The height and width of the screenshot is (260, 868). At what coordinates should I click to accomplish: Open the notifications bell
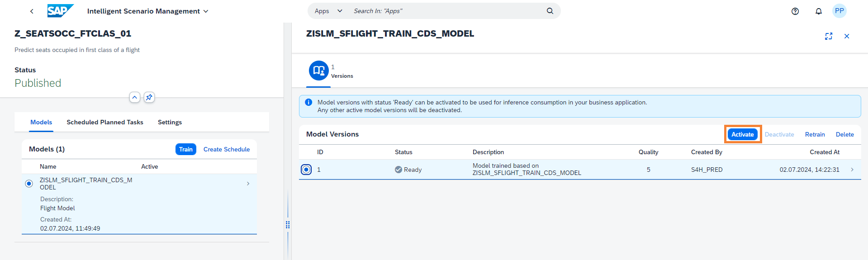tap(818, 11)
